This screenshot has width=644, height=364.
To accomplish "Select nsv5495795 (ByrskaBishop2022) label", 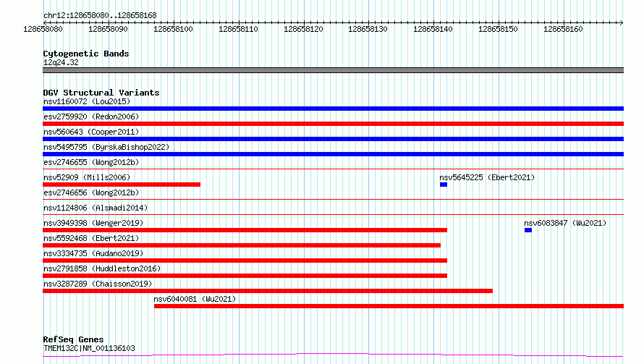I will pos(106,147).
